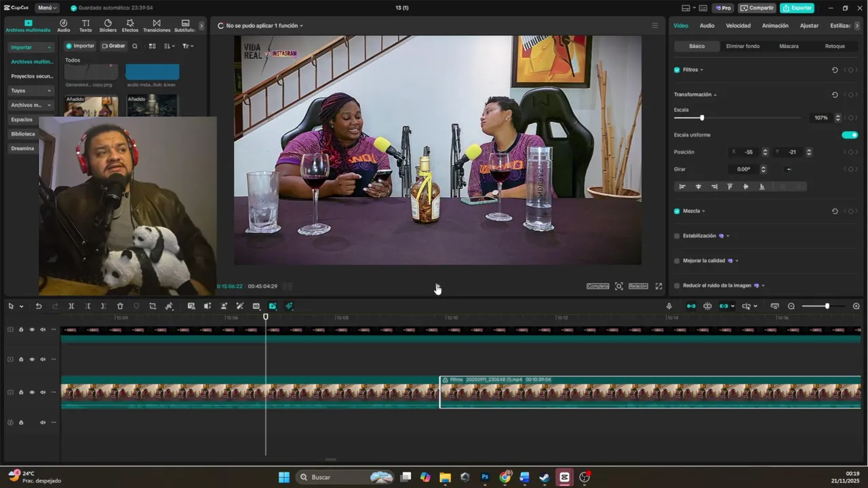The image size is (868, 488).
Task: Open the filter dropdown in media panel
Action: tap(188, 46)
